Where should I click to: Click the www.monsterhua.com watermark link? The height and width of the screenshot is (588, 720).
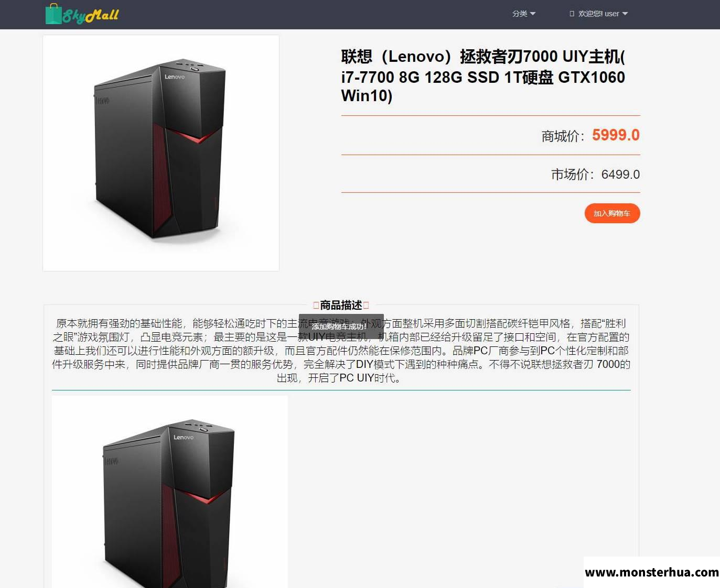tap(652, 572)
